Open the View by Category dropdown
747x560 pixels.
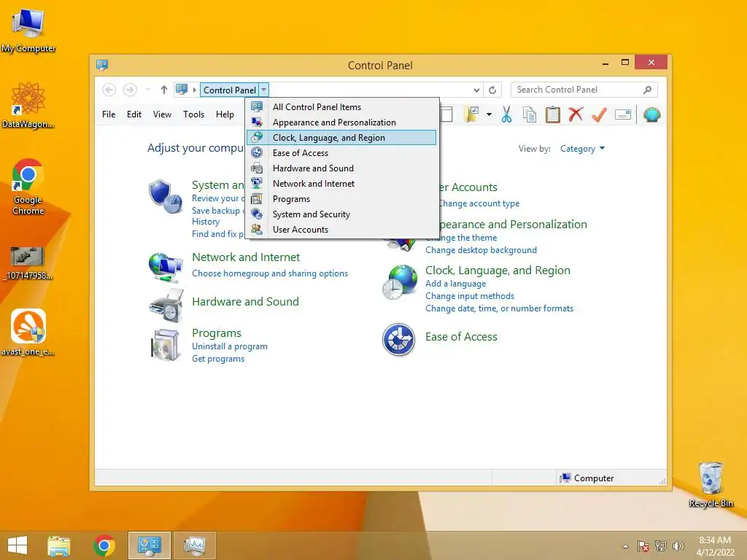coord(582,149)
